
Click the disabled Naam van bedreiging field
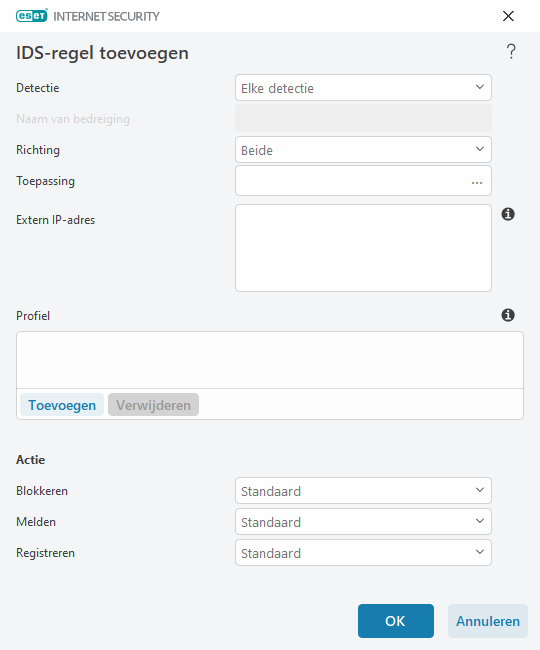[363, 118]
